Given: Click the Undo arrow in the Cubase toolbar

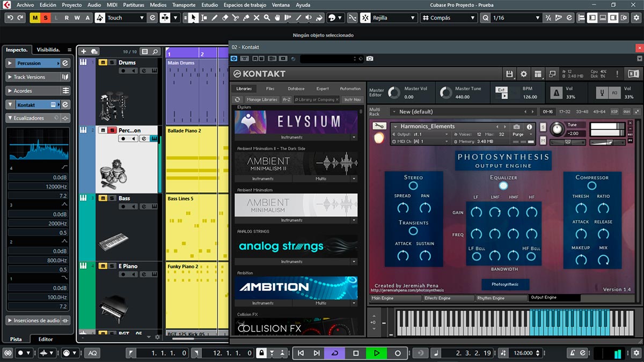Looking at the screenshot, I should click(x=10, y=18).
